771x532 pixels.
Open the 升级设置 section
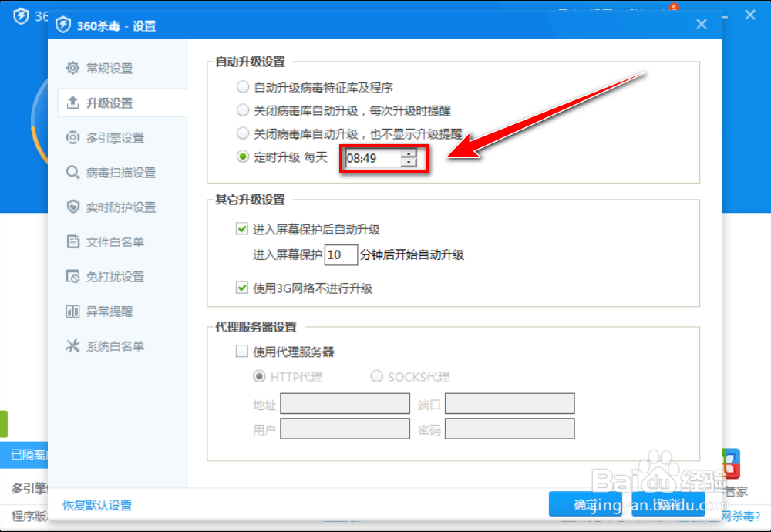(122, 103)
